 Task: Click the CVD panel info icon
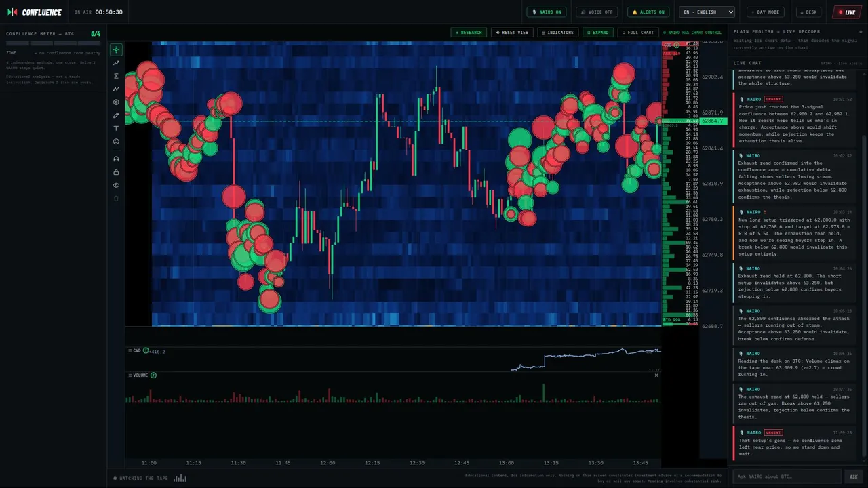point(146,351)
